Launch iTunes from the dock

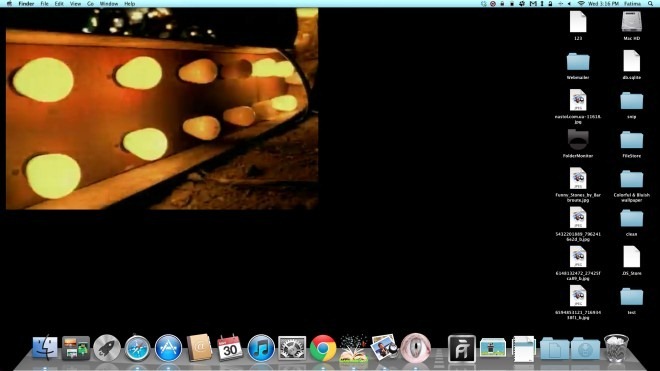click(261, 349)
